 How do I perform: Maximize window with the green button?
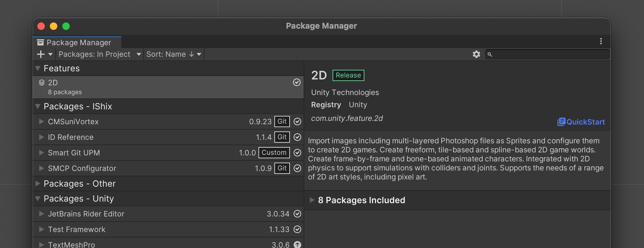pyautogui.click(x=66, y=26)
